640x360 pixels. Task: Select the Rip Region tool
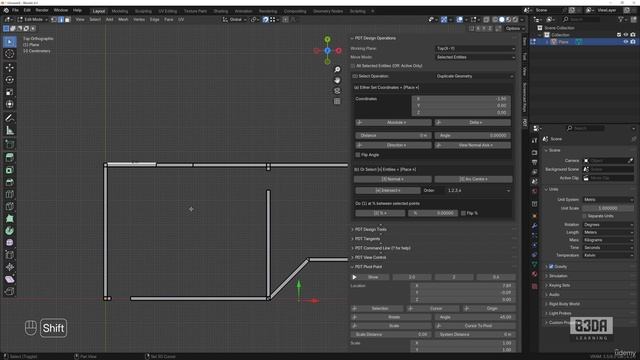pyautogui.click(x=9, y=291)
